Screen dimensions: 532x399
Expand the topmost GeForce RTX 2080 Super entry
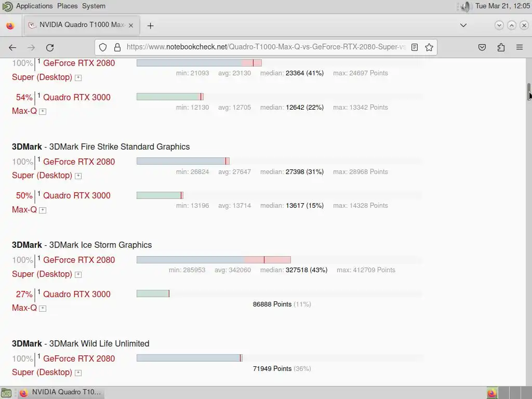[78, 77]
